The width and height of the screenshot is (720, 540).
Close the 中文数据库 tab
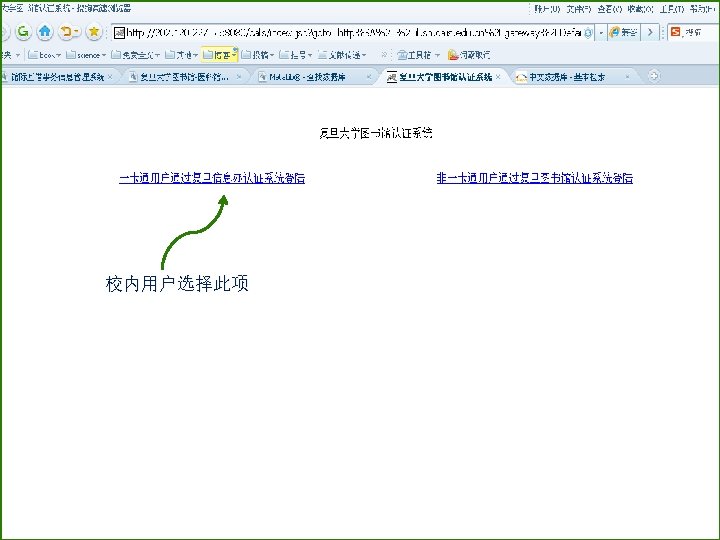point(627,77)
